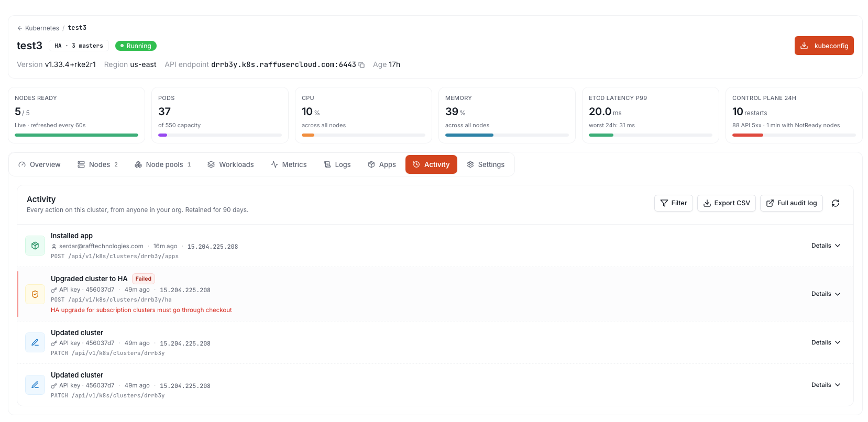This screenshot has width=868, height=422.
Task: Click the HA 3 masters badge
Action: click(x=79, y=46)
